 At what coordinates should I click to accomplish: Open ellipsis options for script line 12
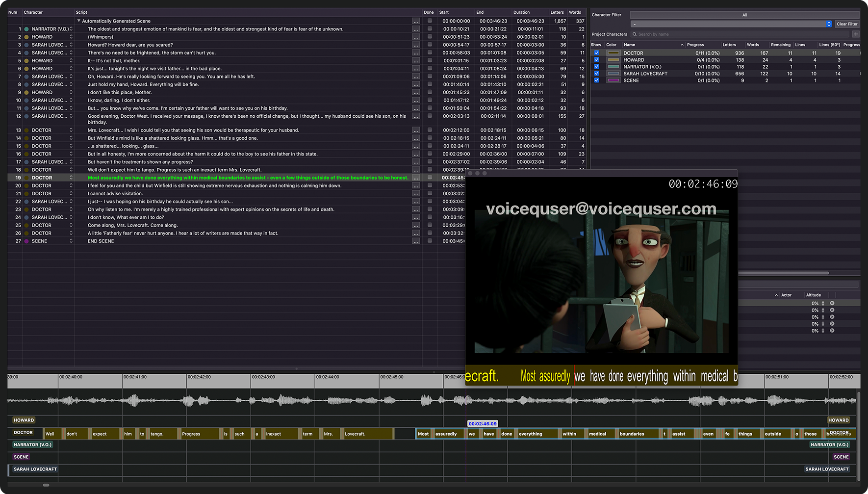tap(416, 116)
